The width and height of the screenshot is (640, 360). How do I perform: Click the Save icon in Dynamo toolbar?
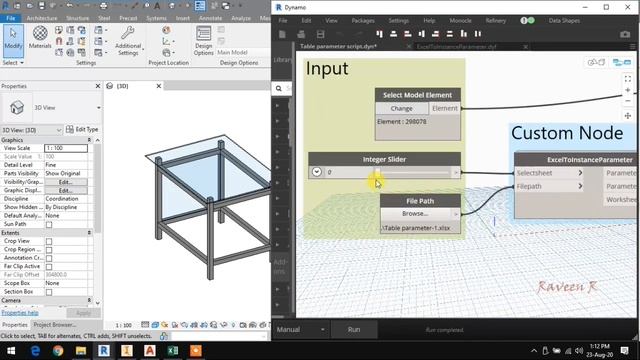(320, 34)
